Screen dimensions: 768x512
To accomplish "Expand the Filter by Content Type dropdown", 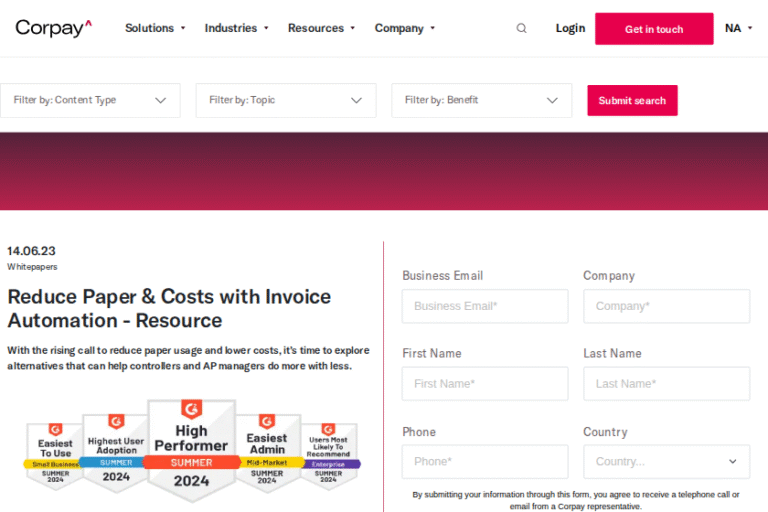I will (90, 100).
